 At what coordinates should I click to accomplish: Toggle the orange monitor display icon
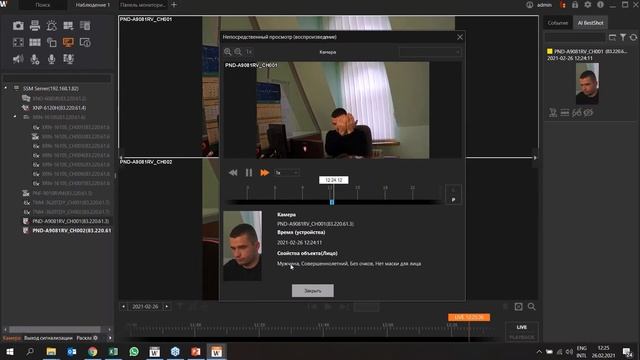click(x=68, y=42)
